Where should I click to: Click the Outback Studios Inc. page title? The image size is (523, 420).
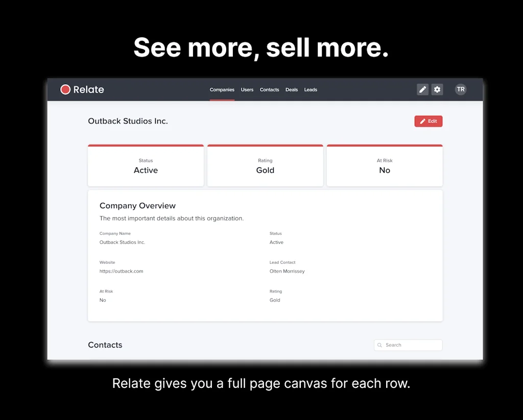[x=128, y=121]
